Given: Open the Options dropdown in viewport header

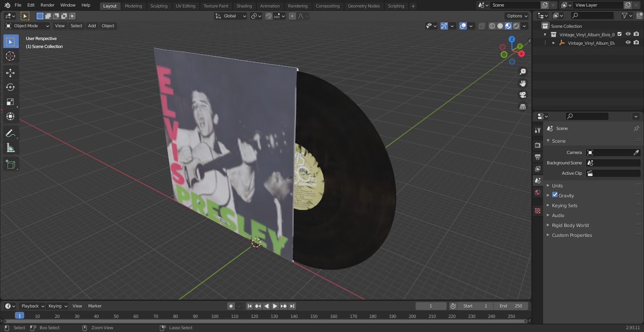Looking at the screenshot, I should point(517,16).
